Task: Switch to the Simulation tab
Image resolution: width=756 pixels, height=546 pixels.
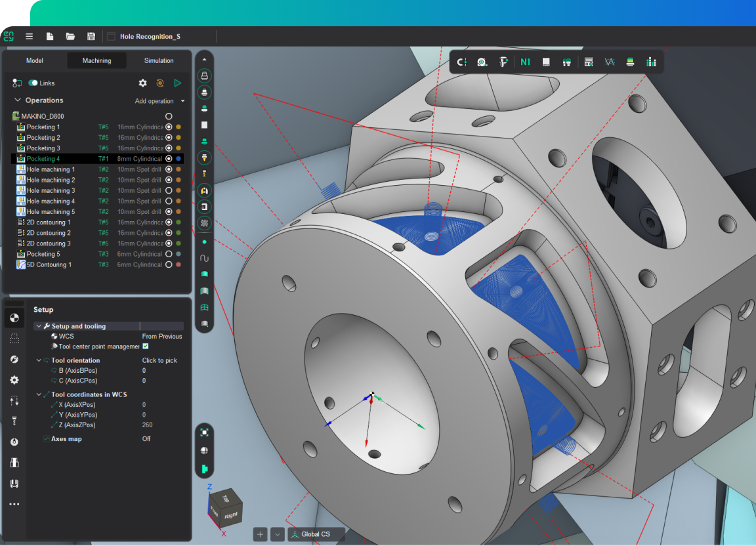Action: (159, 60)
